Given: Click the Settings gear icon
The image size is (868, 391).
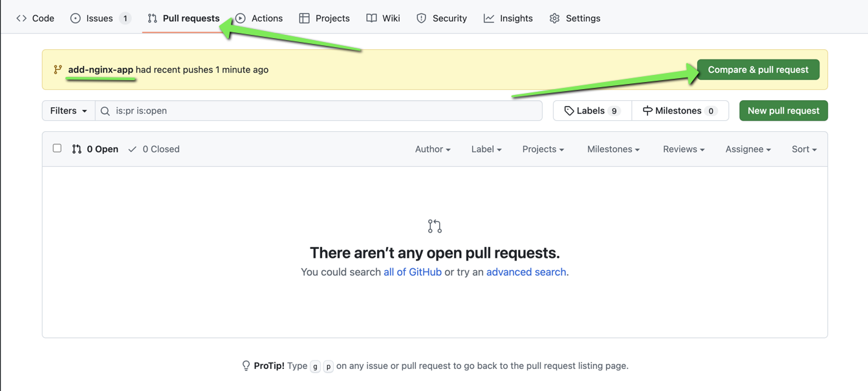Looking at the screenshot, I should pos(554,18).
